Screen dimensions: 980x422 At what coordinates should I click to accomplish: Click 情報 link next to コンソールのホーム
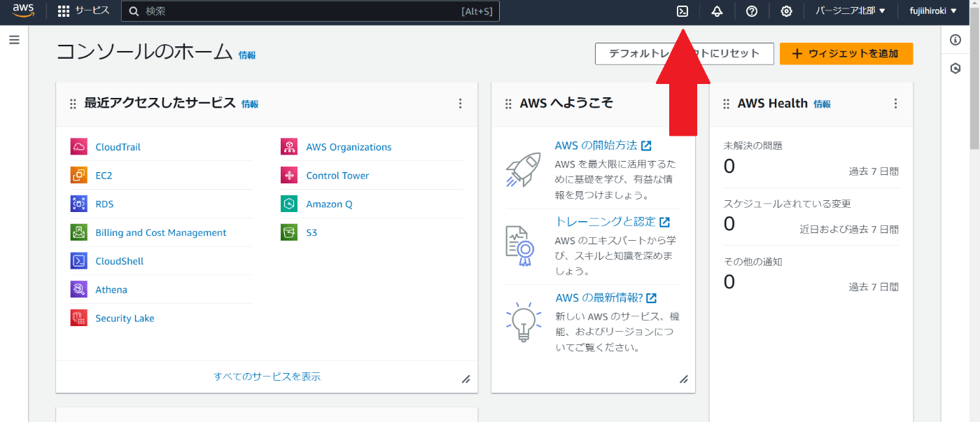point(247,55)
